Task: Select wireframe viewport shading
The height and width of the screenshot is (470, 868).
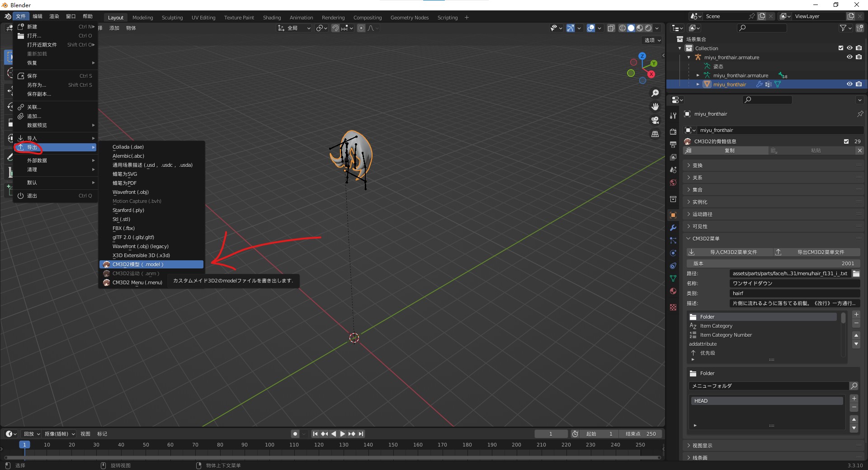Action: click(623, 28)
